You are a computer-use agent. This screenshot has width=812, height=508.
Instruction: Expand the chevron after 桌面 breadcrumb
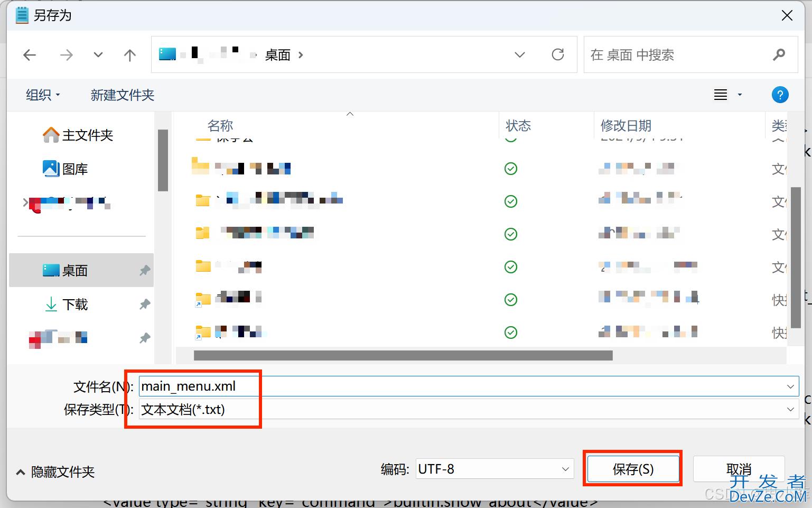[x=301, y=55]
